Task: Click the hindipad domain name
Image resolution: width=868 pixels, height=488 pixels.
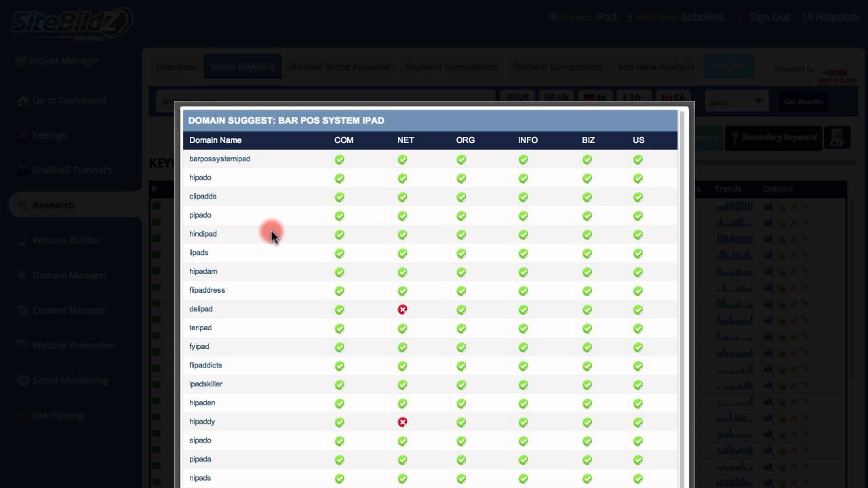Action: pyautogui.click(x=203, y=235)
